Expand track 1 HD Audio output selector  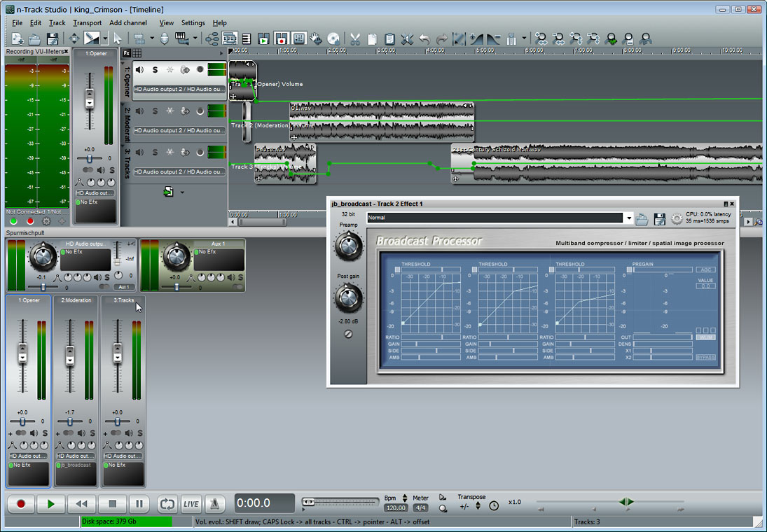[x=179, y=90]
